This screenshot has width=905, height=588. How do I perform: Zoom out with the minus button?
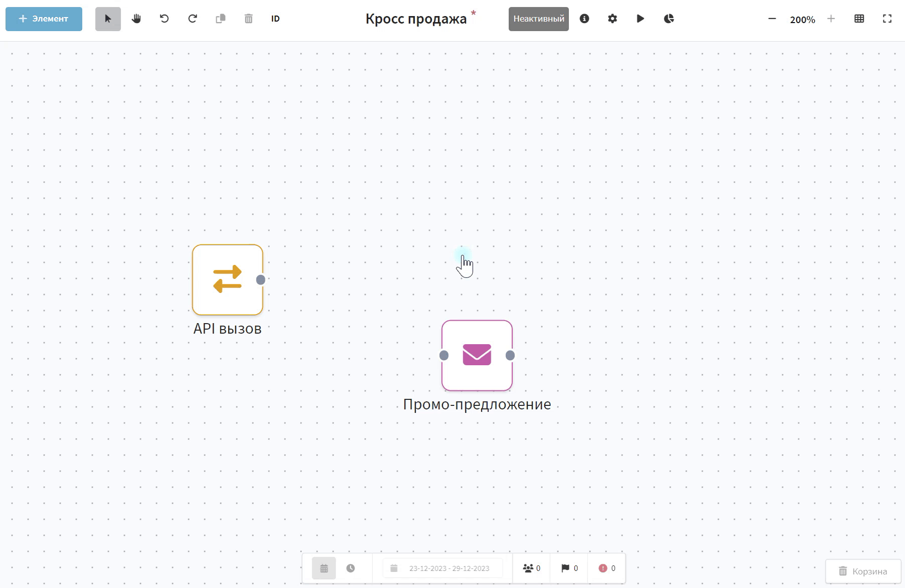772,19
